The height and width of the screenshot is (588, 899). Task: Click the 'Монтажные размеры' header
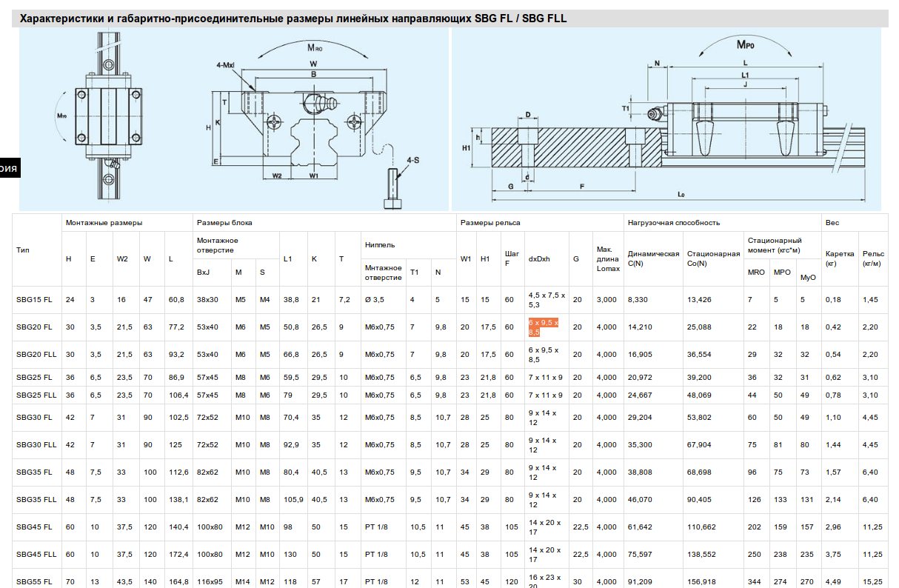[104, 222]
